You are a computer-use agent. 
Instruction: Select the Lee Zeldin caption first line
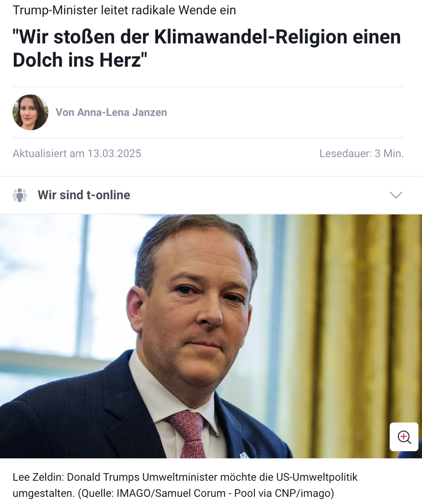(x=185, y=477)
